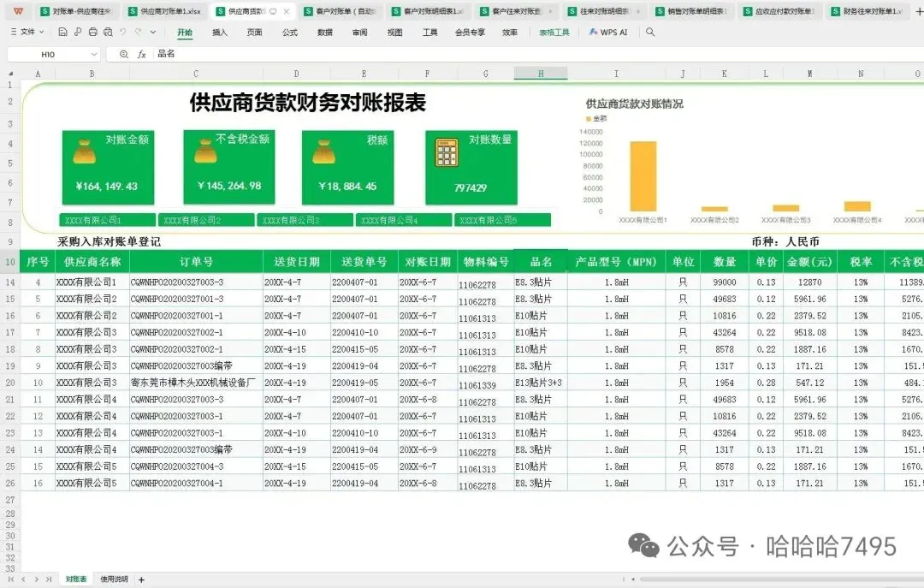The width and height of the screenshot is (924, 588).
Task: Open the 页面 ribbon tab
Action: pos(255,33)
